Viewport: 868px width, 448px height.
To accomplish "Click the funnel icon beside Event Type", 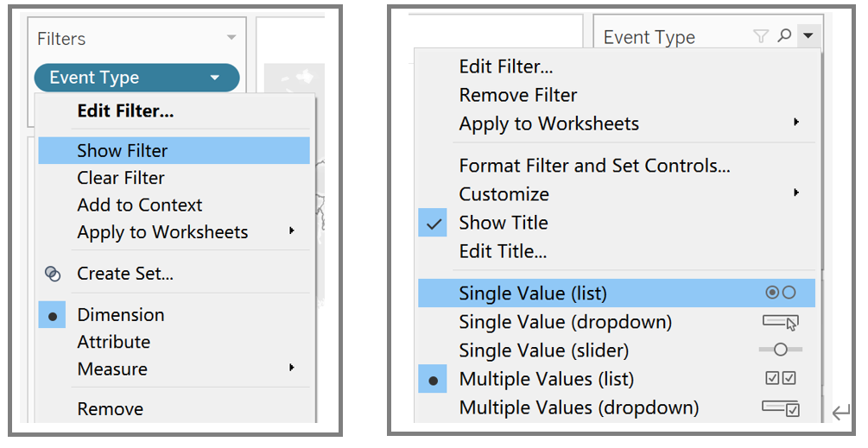I will click(760, 36).
